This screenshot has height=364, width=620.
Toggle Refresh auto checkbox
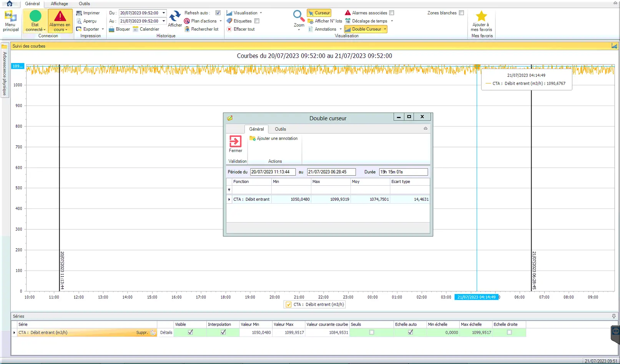(218, 13)
